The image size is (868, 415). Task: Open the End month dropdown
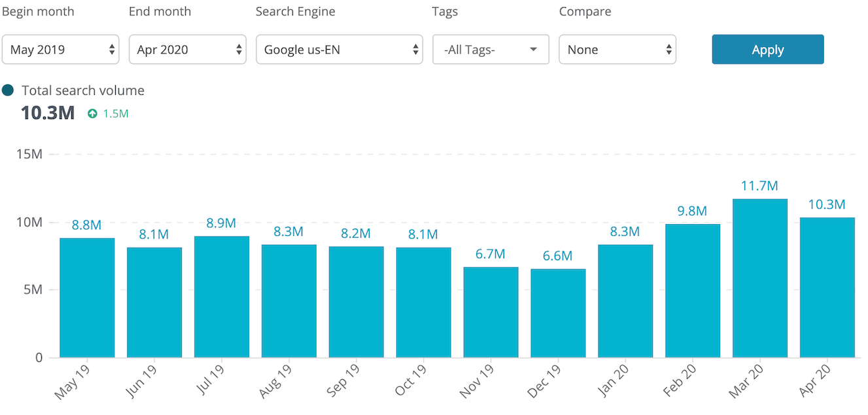point(187,49)
